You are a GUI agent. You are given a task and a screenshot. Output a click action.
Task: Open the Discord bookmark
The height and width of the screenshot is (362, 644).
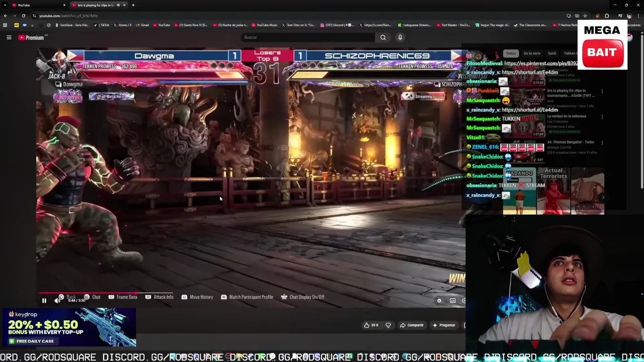click(x=337, y=25)
